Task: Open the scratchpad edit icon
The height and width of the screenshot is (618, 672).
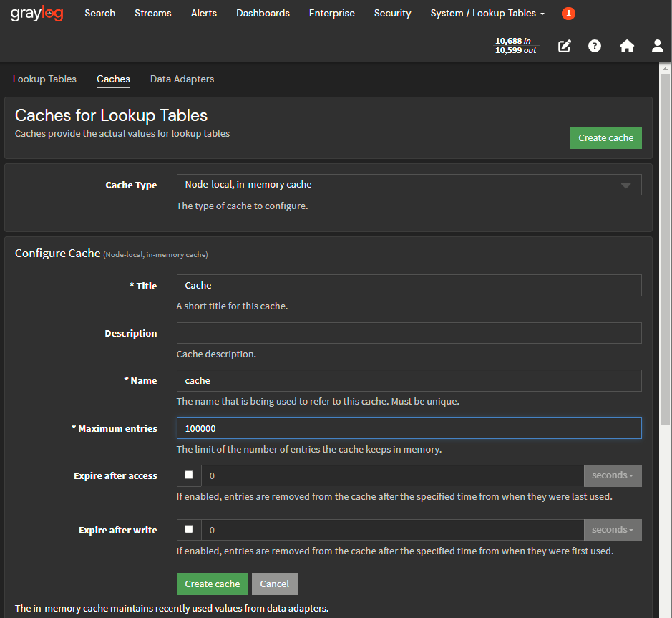Action: pyautogui.click(x=565, y=47)
